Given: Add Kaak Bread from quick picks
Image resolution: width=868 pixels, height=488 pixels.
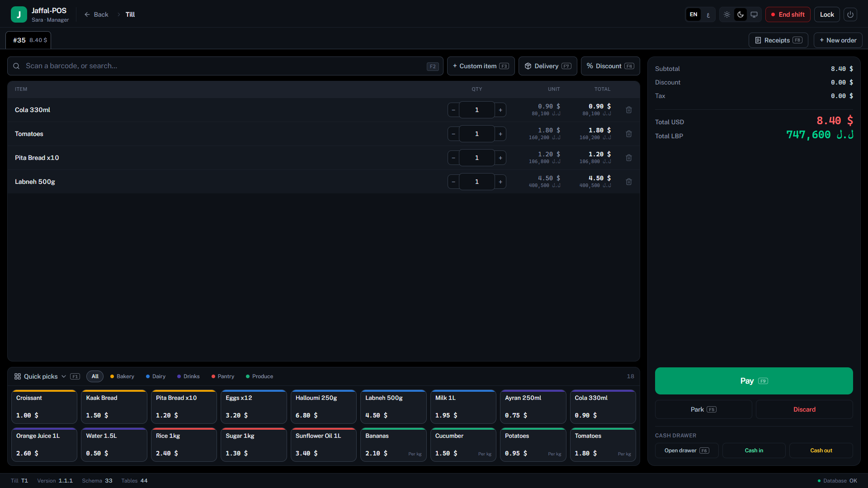Looking at the screenshot, I should [x=114, y=407].
